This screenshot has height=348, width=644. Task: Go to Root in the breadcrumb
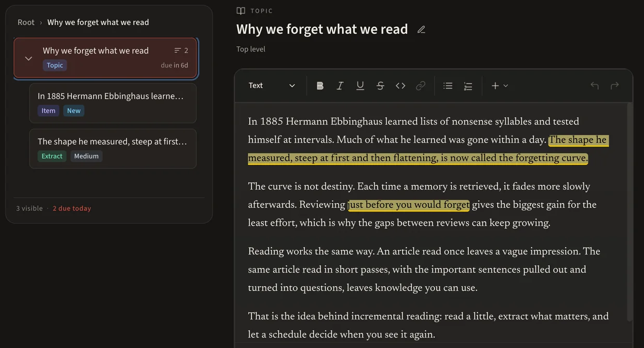pos(26,22)
